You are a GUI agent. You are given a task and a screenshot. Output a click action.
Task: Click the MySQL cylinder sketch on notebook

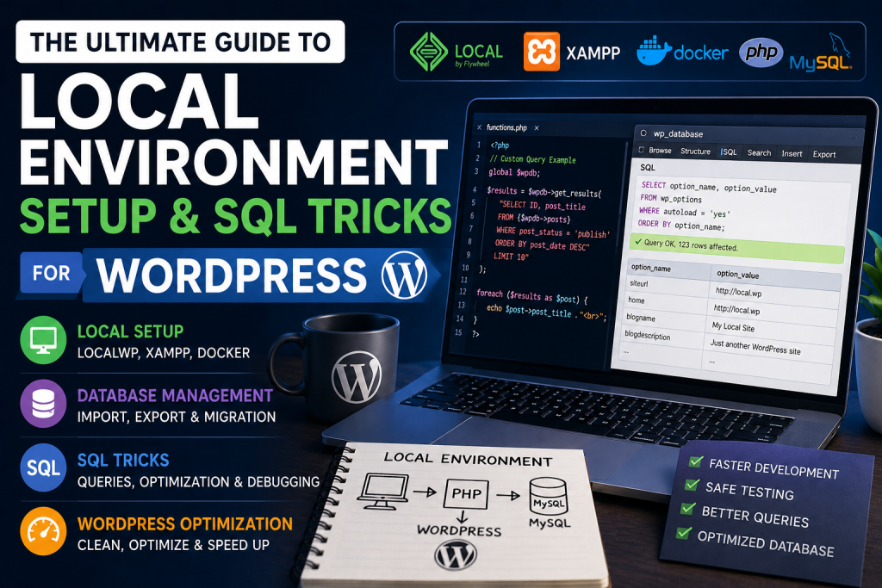549,496
